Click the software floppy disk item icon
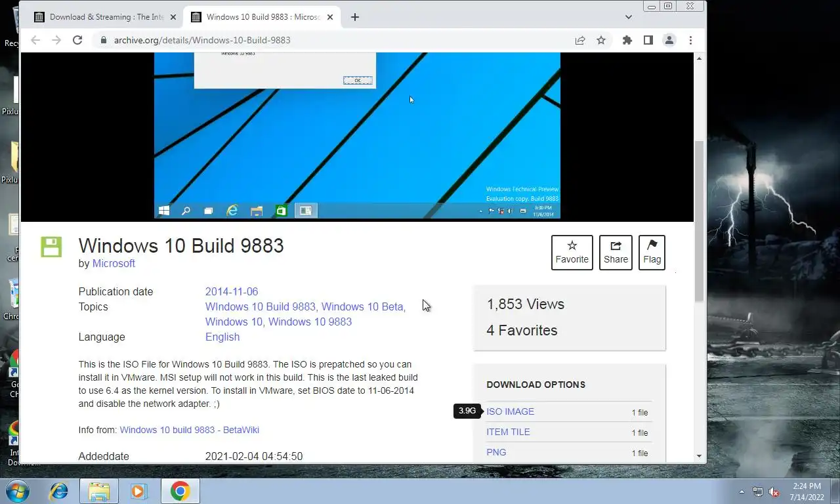This screenshot has width=840, height=504. click(51, 247)
